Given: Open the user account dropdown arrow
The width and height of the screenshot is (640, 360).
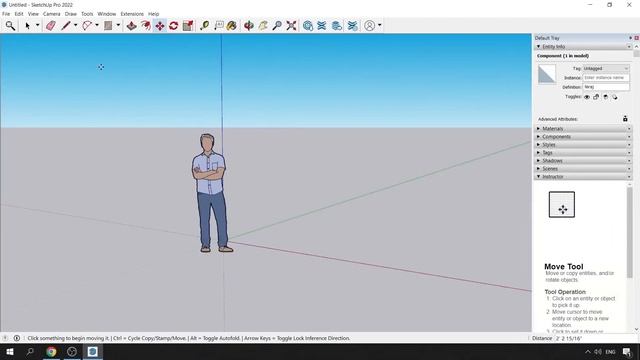Looking at the screenshot, I should 380,25.
